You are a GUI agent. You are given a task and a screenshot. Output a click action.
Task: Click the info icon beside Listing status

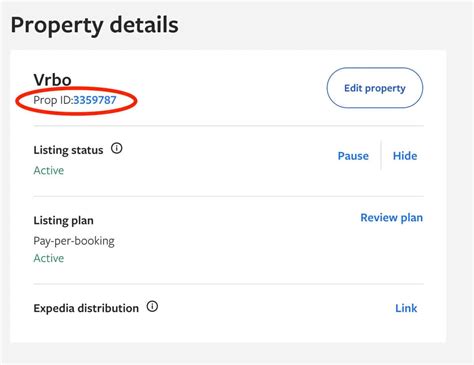pos(117,148)
